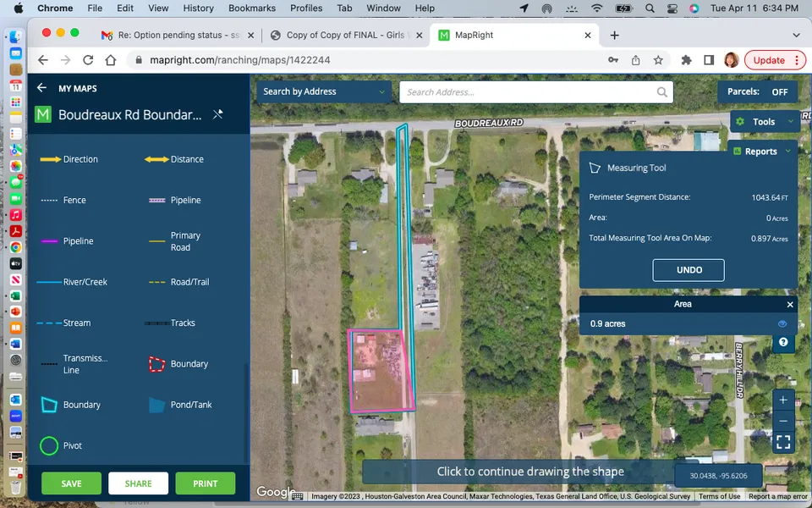The image size is (812, 508).
Task: Switch to the Re: Option pending status tab
Action: tap(176, 36)
